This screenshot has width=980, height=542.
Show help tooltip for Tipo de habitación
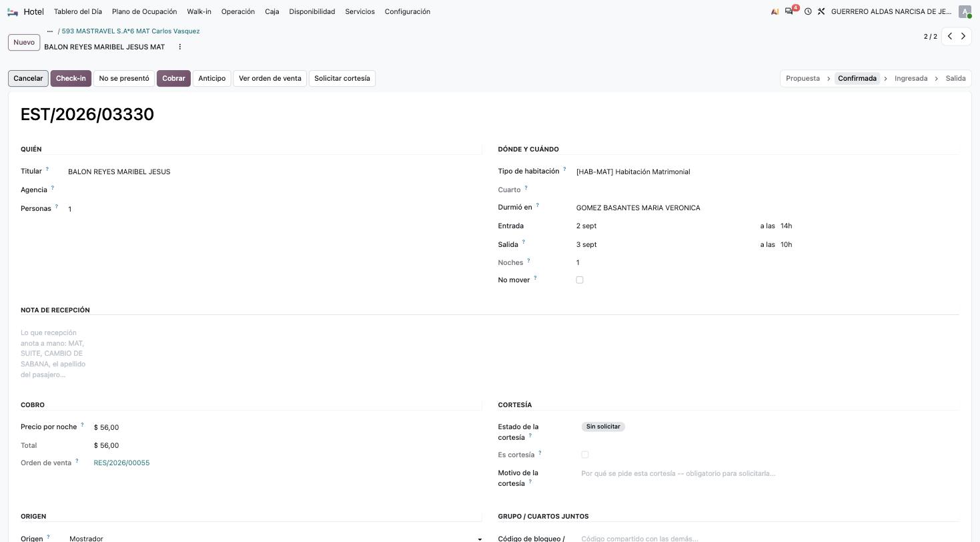[x=564, y=170]
